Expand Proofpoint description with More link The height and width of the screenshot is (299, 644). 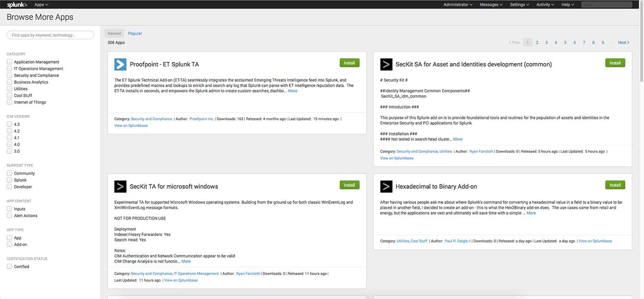(x=292, y=91)
